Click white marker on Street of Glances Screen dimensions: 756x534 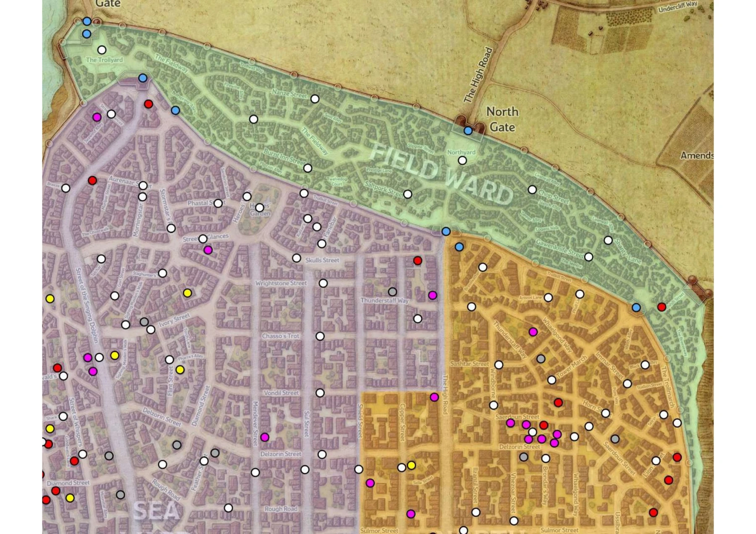[203, 239]
